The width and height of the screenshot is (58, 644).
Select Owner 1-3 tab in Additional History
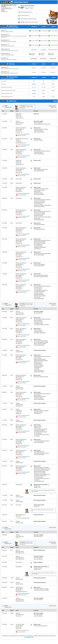pos(34,26)
